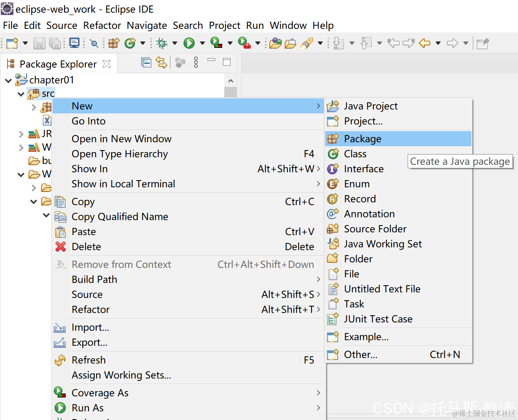Click the Previous Annotation toolbar icon

366,43
